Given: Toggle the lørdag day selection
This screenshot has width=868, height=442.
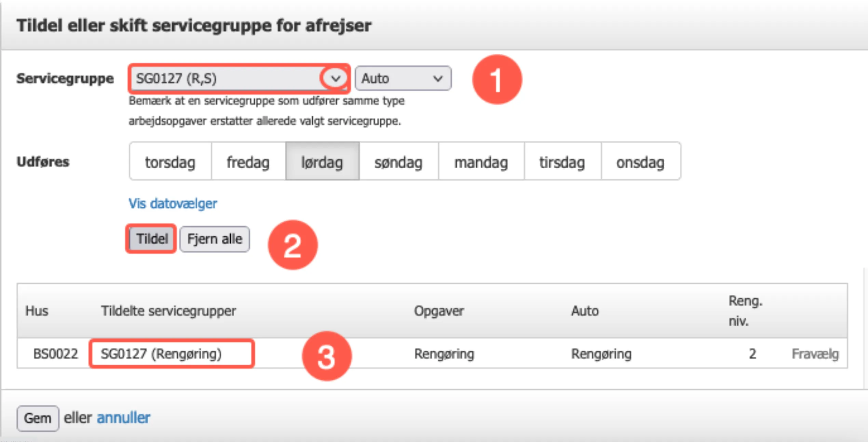Looking at the screenshot, I should [322, 161].
